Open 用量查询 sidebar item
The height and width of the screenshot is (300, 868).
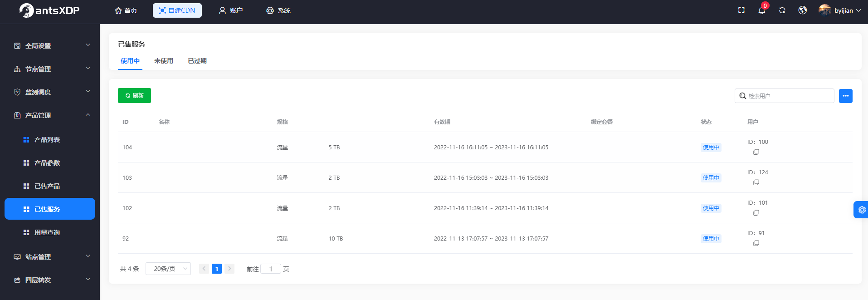pyautogui.click(x=50, y=232)
